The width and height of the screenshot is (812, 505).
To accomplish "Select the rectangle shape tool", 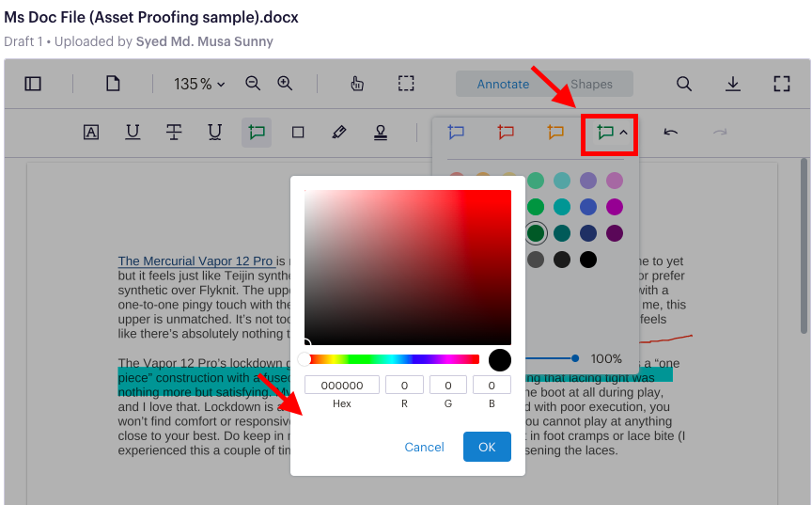I will pos(298,132).
